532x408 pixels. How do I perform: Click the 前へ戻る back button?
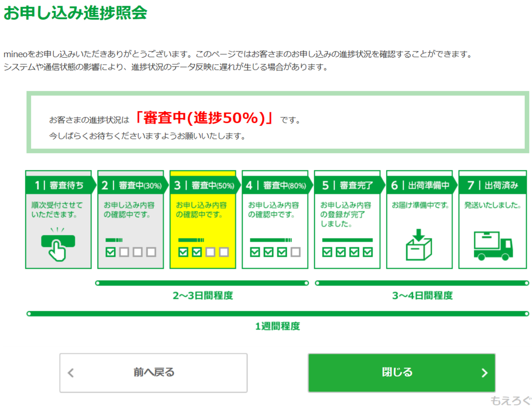153,373
